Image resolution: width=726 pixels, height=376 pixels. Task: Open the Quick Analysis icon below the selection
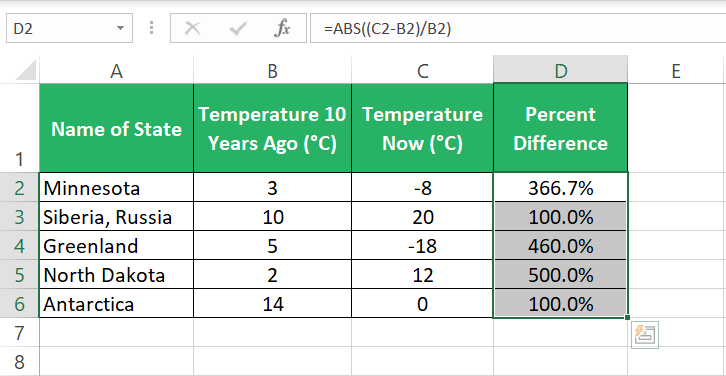645,334
